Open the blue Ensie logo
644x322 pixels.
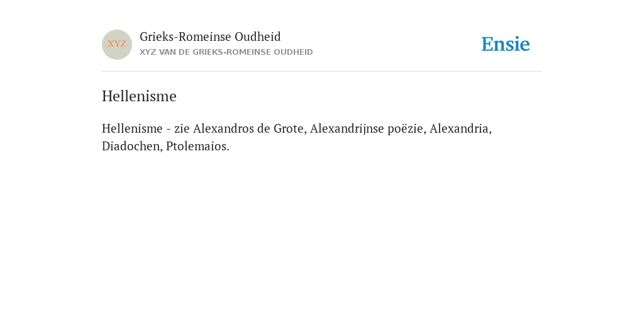point(506,44)
